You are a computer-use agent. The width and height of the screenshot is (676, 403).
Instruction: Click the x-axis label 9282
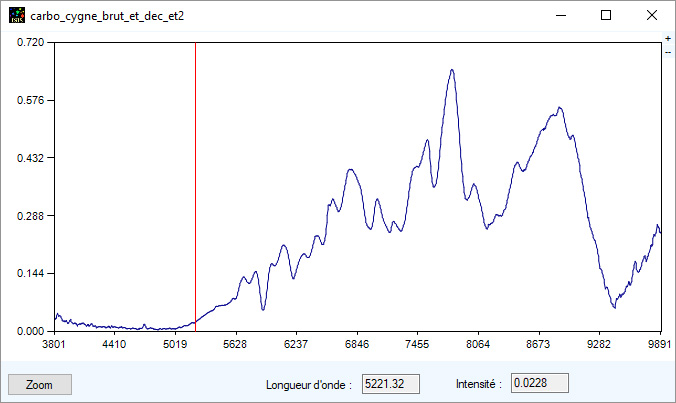pos(599,344)
